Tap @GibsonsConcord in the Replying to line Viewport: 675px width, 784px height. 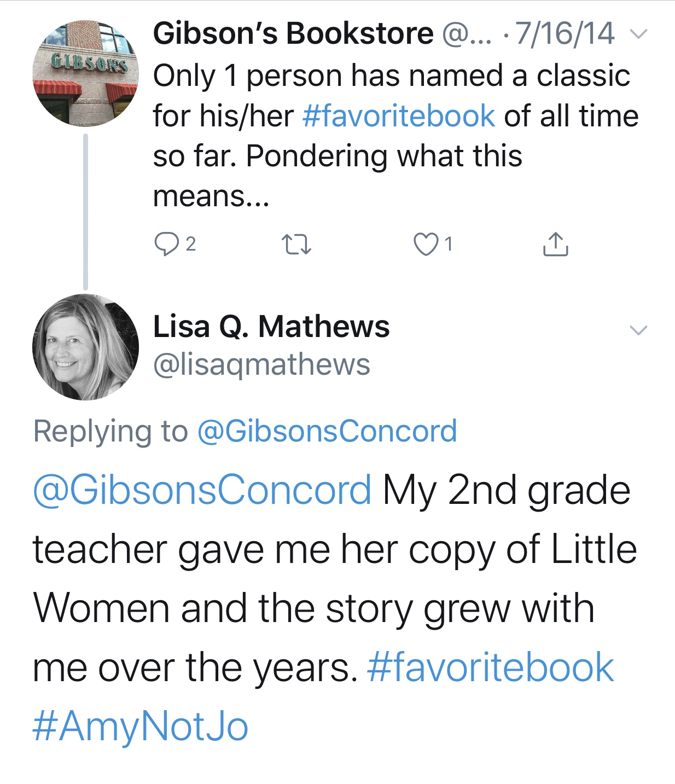[x=327, y=431]
